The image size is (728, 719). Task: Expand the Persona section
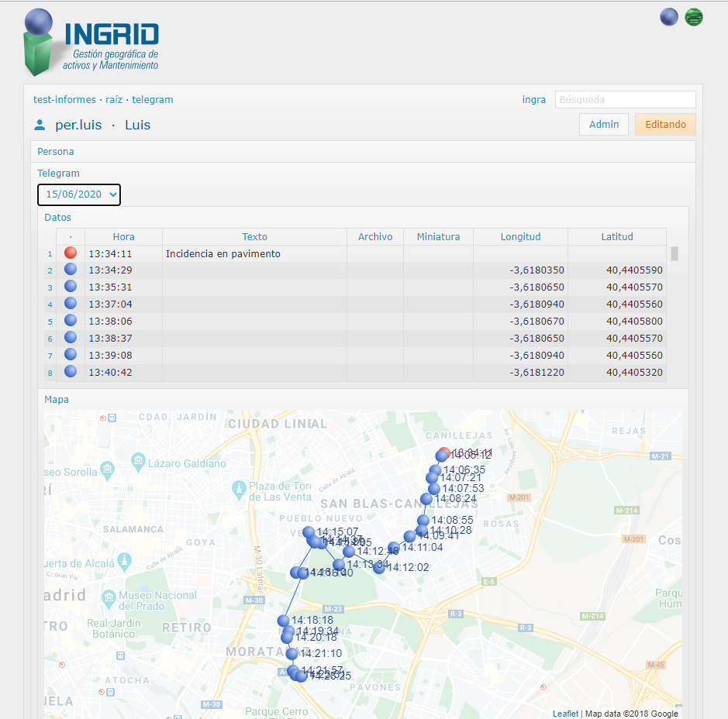[56, 152]
